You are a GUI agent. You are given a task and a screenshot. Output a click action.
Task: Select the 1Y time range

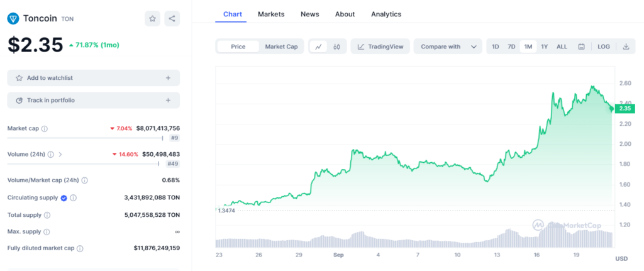(x=544, y=47)
